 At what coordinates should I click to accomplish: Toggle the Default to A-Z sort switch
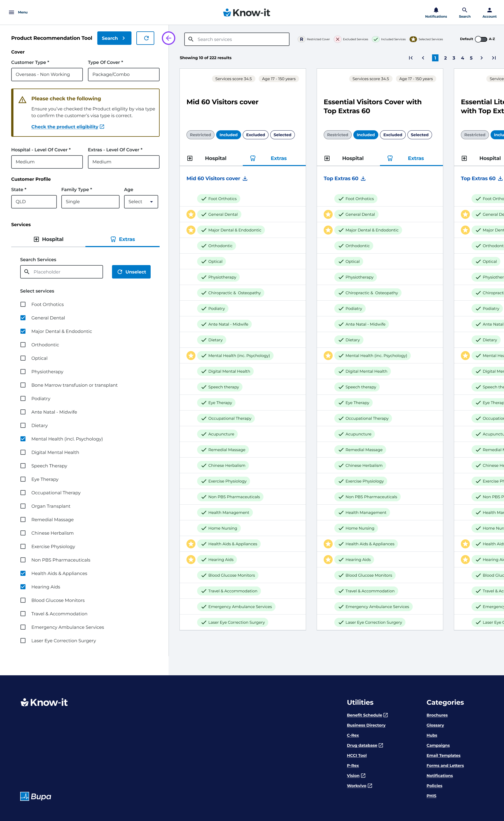[481, 39]
